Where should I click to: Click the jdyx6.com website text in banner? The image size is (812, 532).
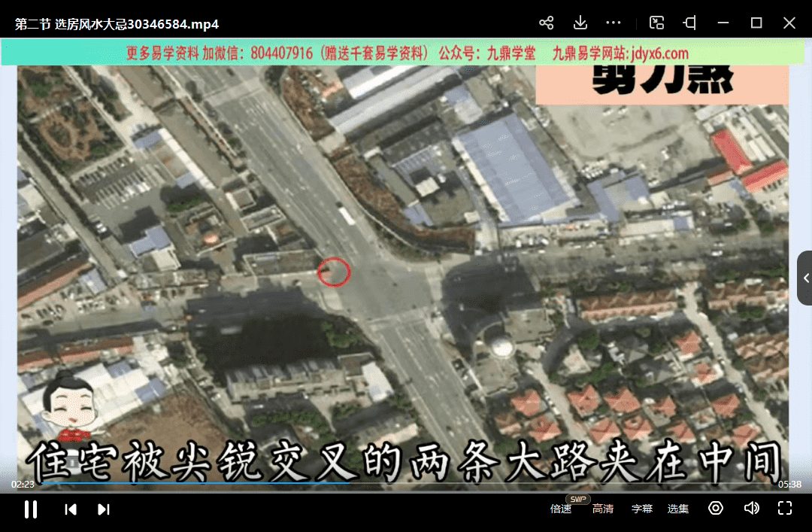click(x=656, y=53)
